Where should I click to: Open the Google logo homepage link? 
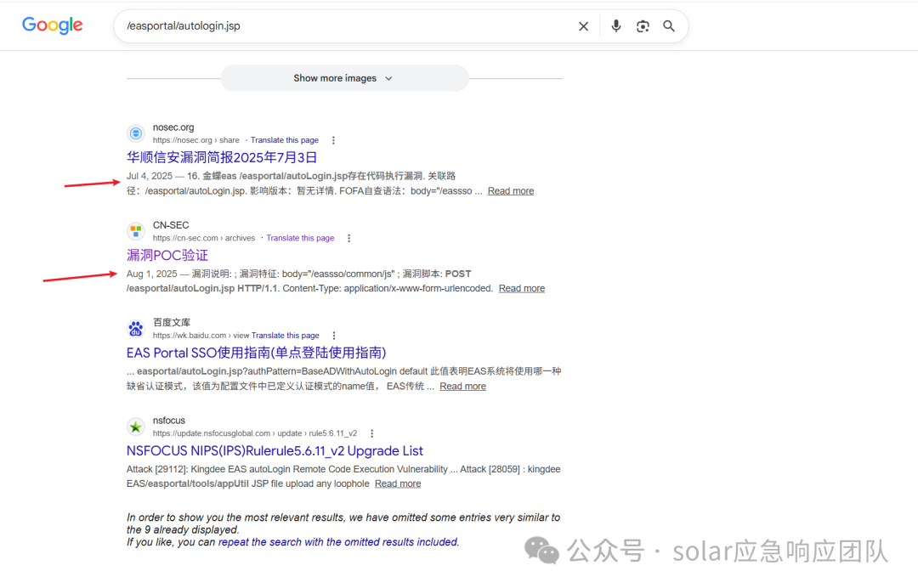point(52,25)
